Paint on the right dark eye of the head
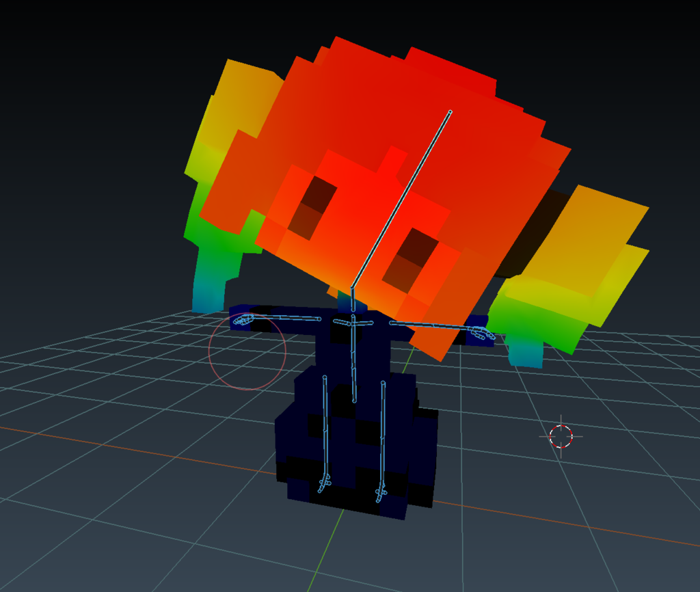 point(411,260)
